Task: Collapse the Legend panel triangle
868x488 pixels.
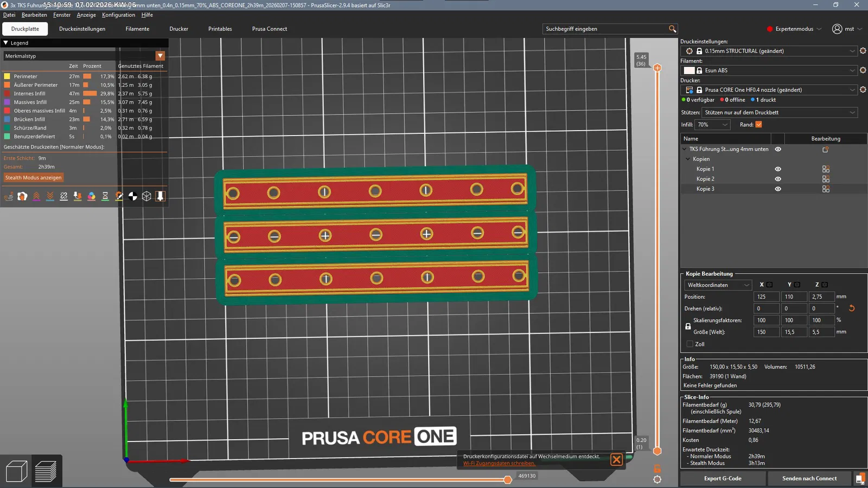Action: coord(6,43)
